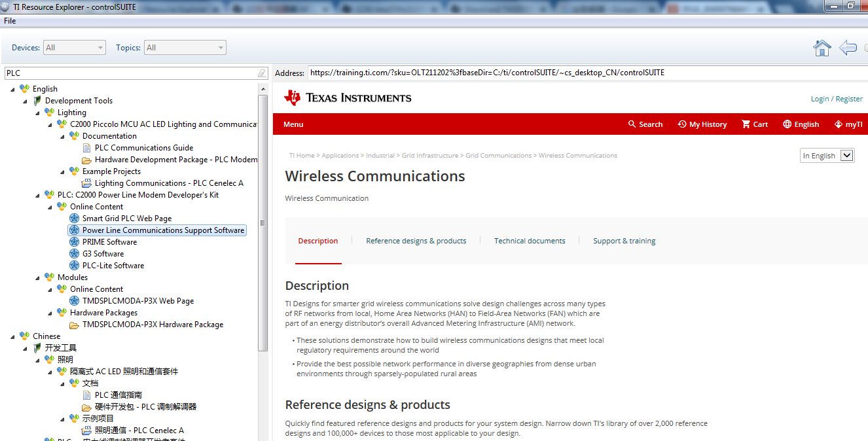Collapse PLC: C2000 Power Line Modem Developer's Kit
868x441 pixels.
tap(38, 195)
